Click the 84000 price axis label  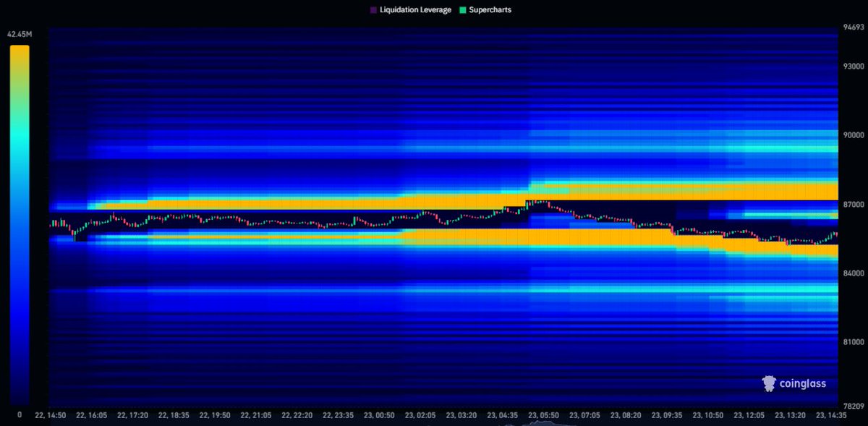(x=854, y=273)
